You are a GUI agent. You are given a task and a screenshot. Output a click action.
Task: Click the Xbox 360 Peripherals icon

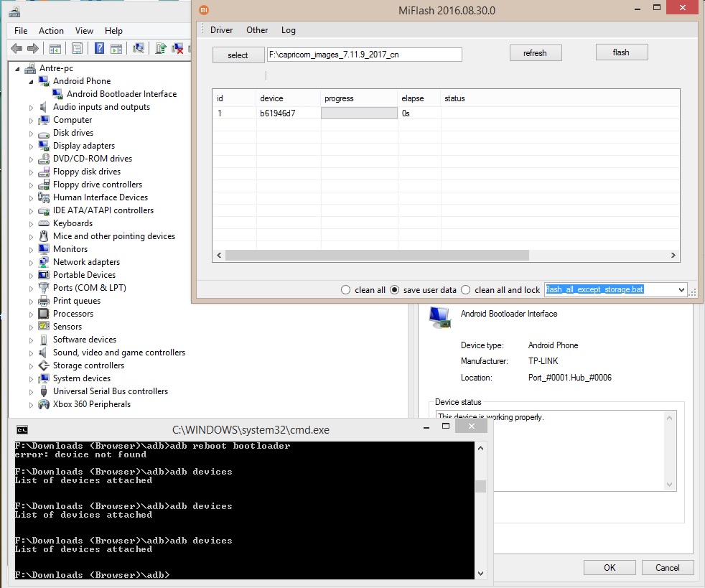tap(44, 404)
